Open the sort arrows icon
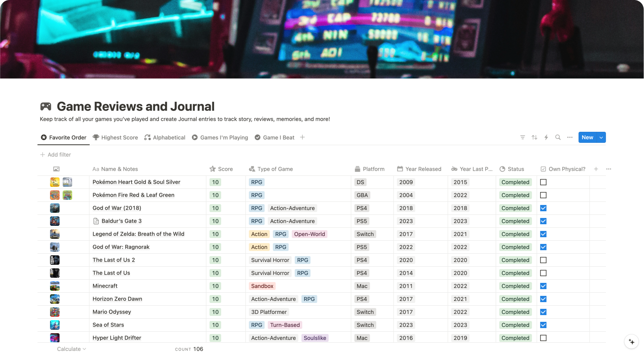 click(534, 137)
